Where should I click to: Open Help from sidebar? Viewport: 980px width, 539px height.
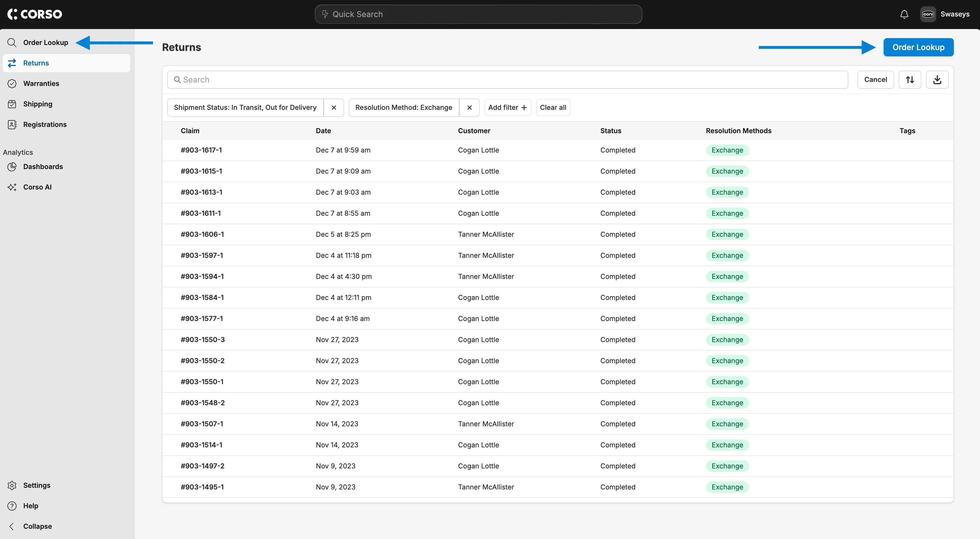[67, 506]
